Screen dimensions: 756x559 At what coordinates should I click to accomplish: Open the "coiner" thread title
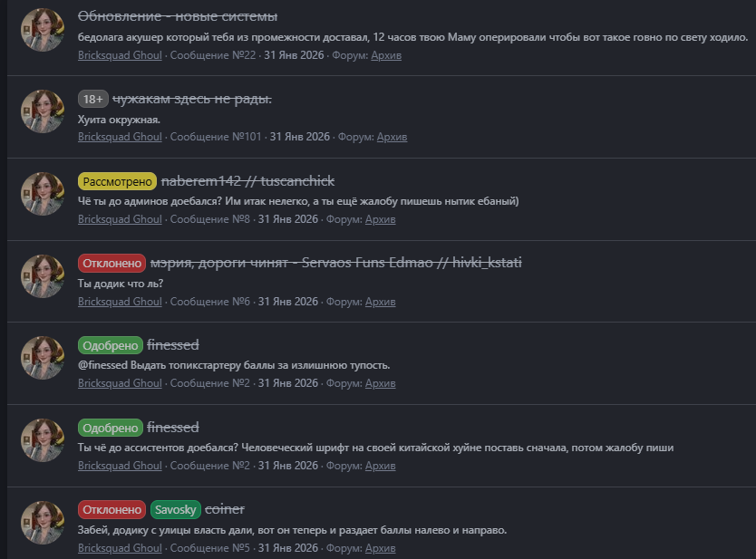click(225, 509)
